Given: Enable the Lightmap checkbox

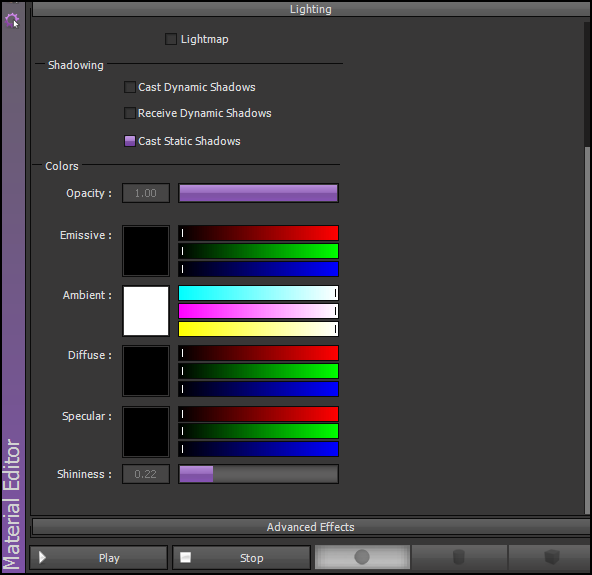Looking at the screenshot, I should click(x=171, y=39).
